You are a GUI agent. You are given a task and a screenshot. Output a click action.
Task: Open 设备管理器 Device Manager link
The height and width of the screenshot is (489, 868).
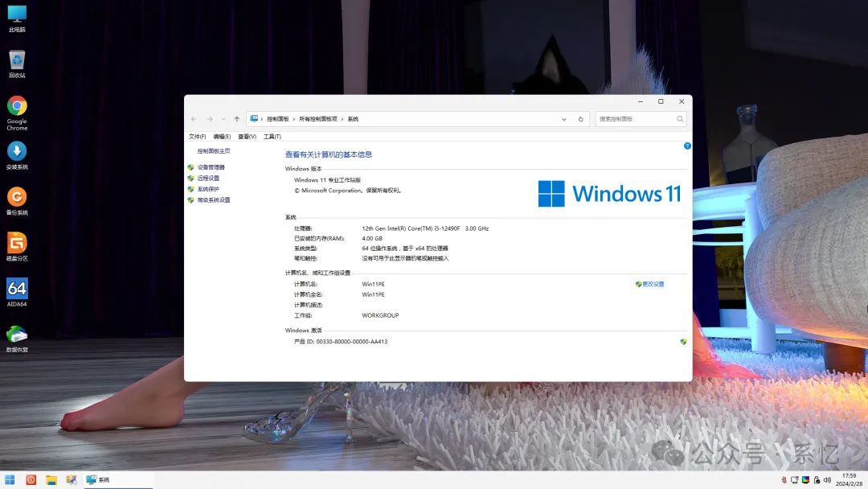211,167
